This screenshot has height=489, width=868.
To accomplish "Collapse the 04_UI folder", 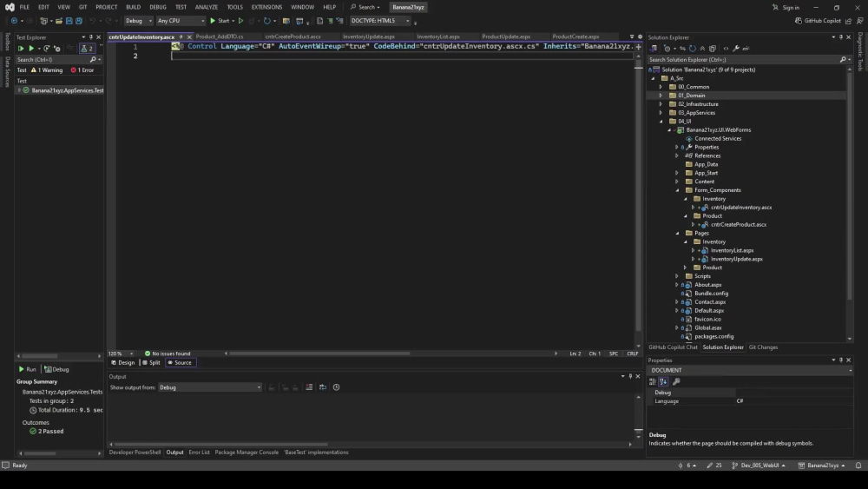I will pos(661,122).
